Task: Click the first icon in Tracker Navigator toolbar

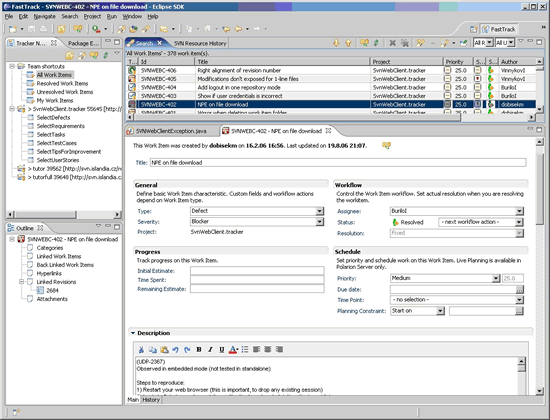Action: [x=69, y=55]
